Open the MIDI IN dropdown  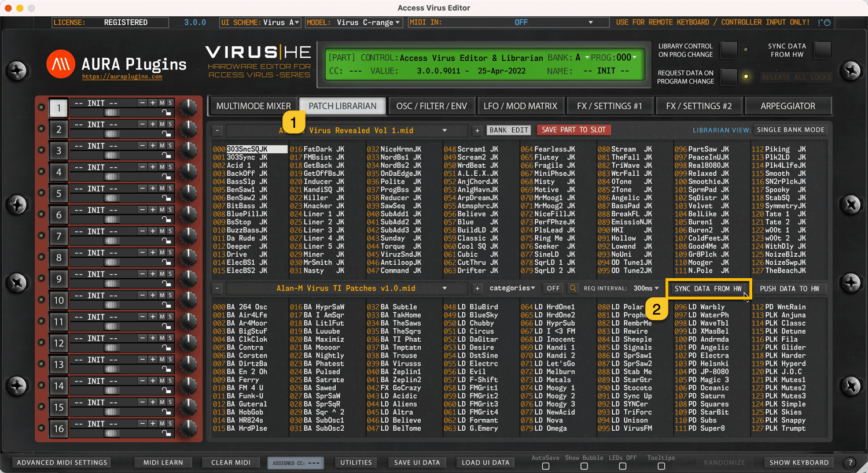tap(509, 23)
